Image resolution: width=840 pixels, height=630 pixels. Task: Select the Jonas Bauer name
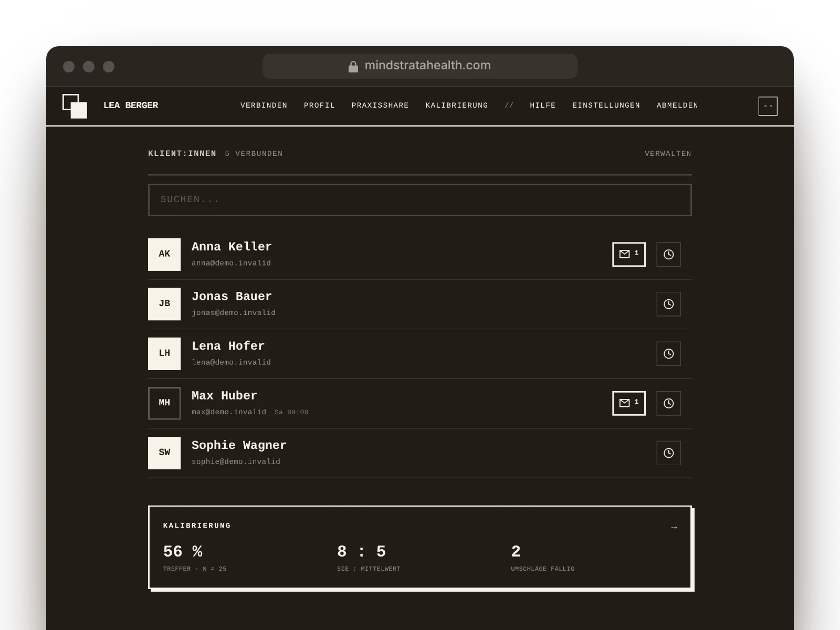click(x=232, y=297)
